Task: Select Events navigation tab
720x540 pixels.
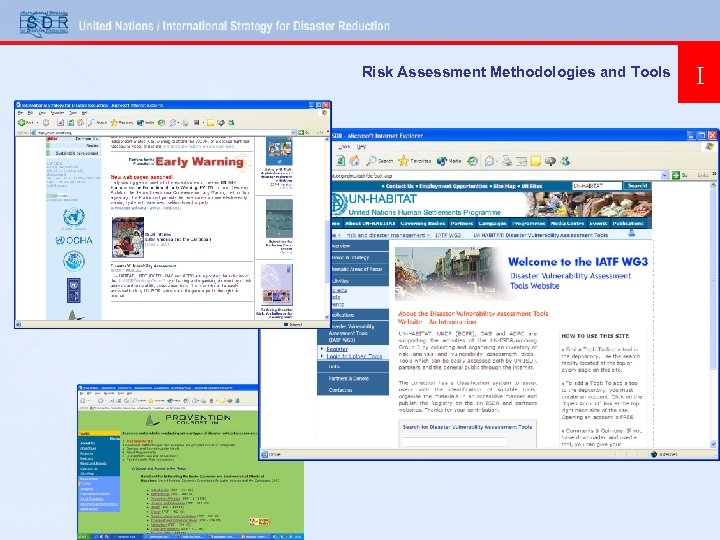Action: point(598,223)
